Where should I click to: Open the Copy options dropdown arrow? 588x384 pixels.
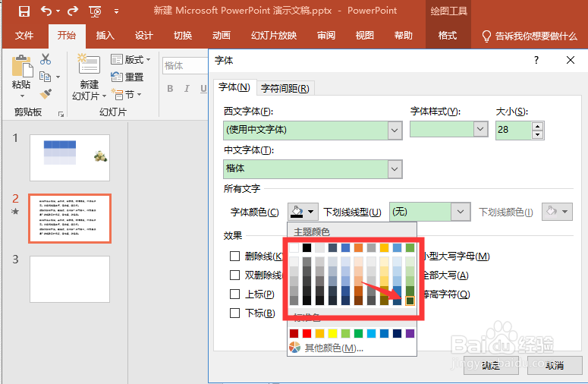pos(58,77)
